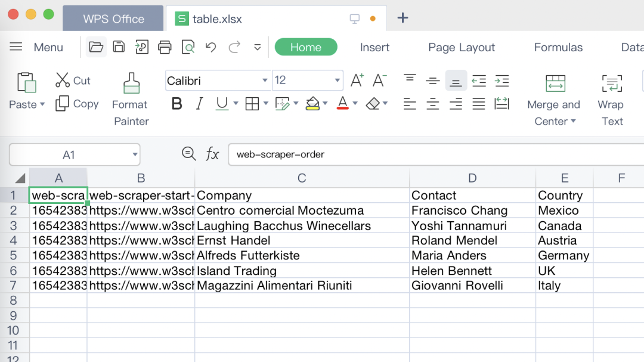644x362 pixels.
Task: Toggle Underline formatting
Action: (x=222, y=104)
